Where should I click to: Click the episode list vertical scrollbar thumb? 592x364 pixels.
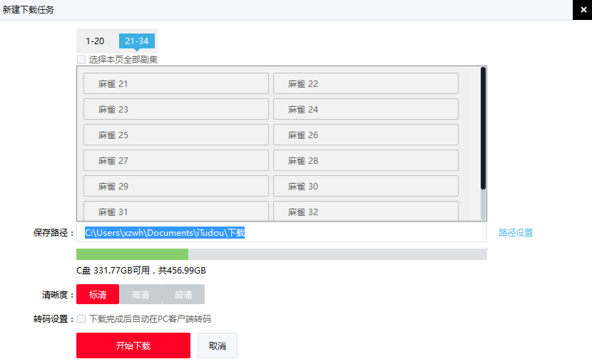tap(483, 128)
